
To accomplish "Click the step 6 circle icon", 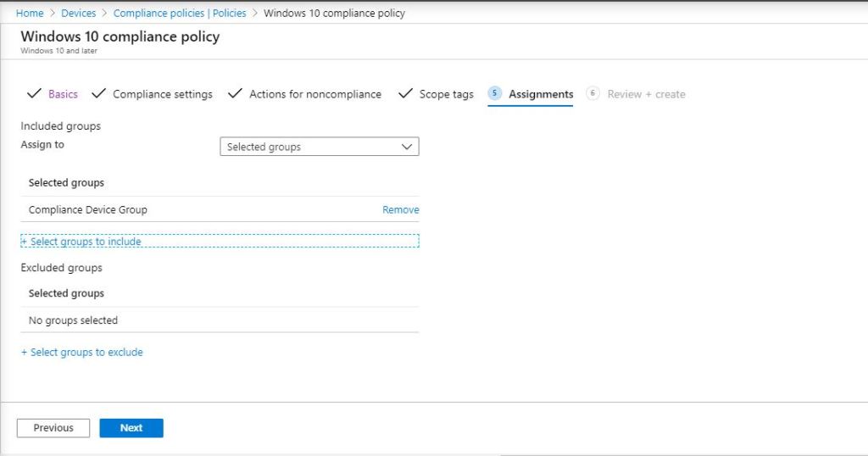I will (593, 93).
